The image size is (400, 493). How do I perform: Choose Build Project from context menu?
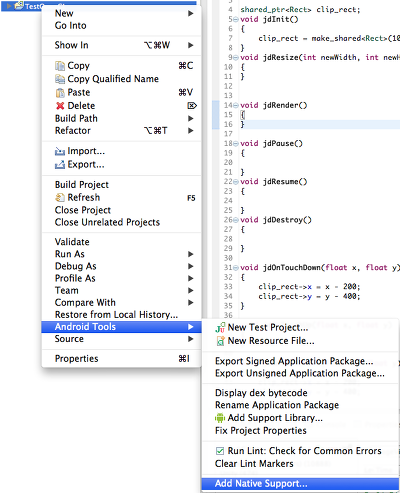[121, 185]
